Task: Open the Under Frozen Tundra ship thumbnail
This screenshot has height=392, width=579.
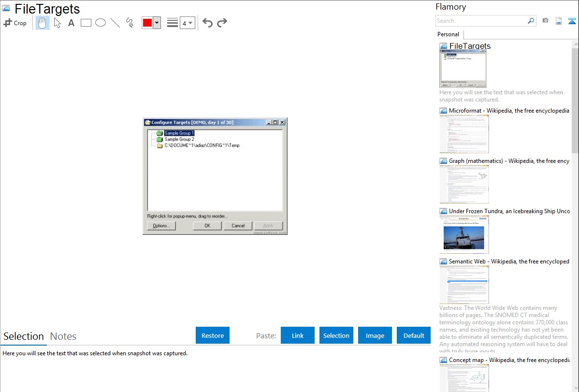Action: pos(464,234)
